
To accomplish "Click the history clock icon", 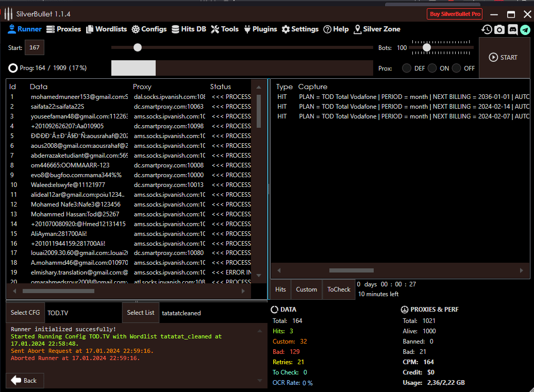I will (487, 29).
